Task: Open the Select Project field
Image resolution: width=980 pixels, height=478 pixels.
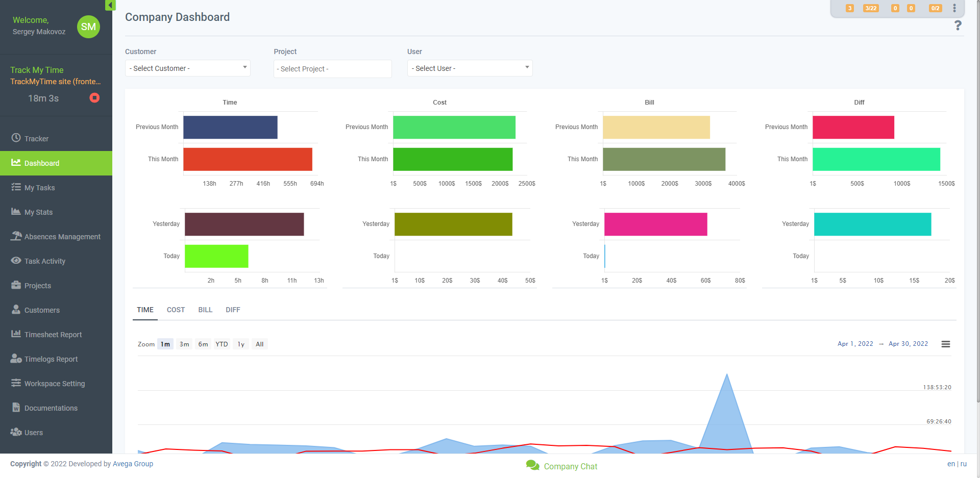Action: (x=332, y=69)
